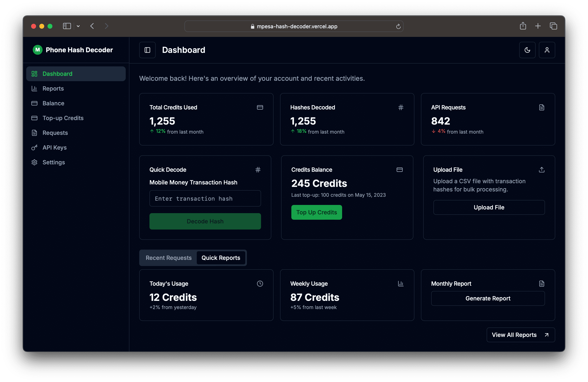Open View All Reports
588x382 pixels.
point(520,335)
